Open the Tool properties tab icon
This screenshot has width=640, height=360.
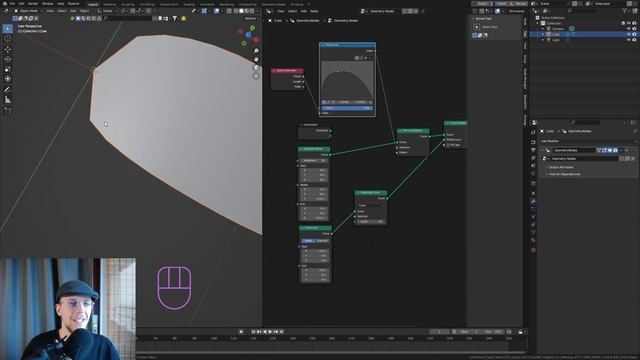coord(533,132)
